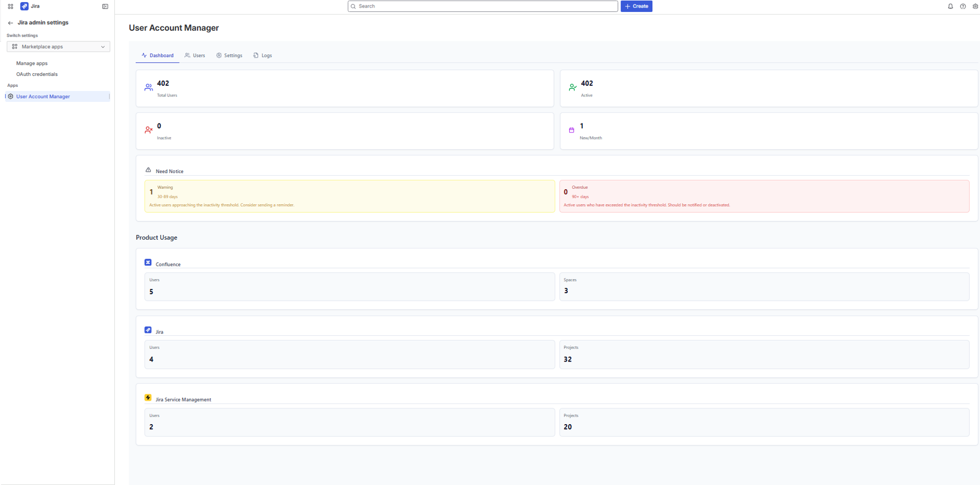The image size is (980, 485).
Task: Open OAuth credentials
Action: [37, 74]
